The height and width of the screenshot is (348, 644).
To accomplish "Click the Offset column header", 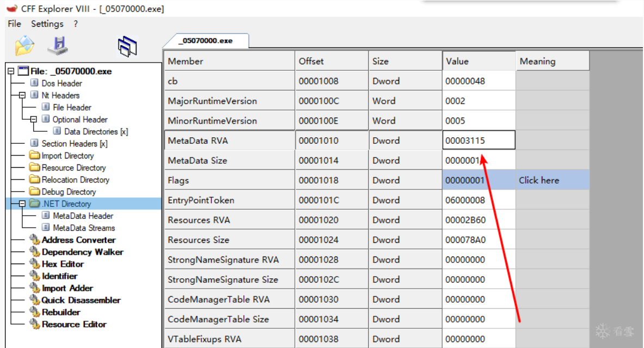I will click(331, 61).
